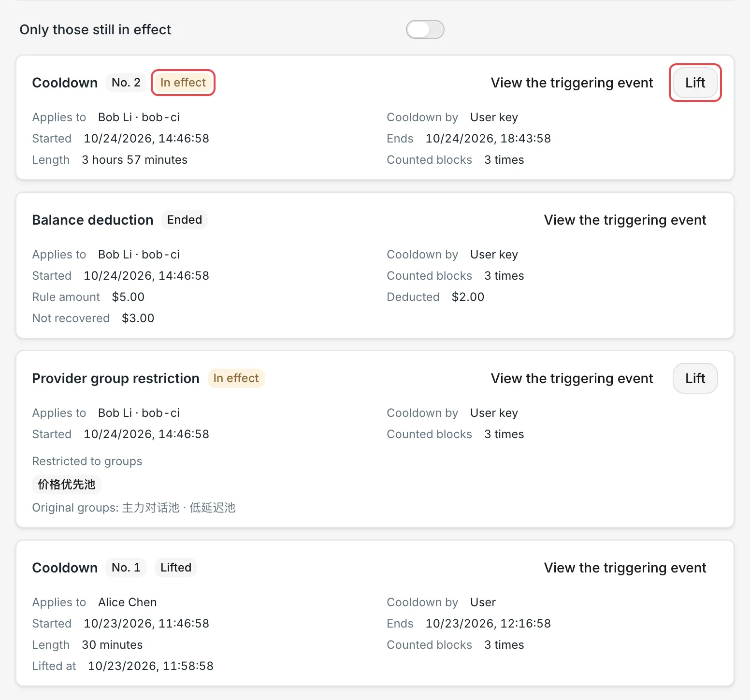Click the Balance deduction card title
This screenshot has width=750, height=700.
coord(93,220)
